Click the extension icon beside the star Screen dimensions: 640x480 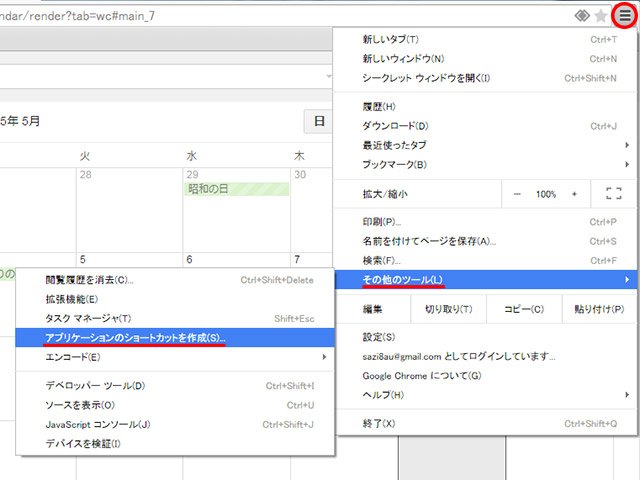click(582, 16)
